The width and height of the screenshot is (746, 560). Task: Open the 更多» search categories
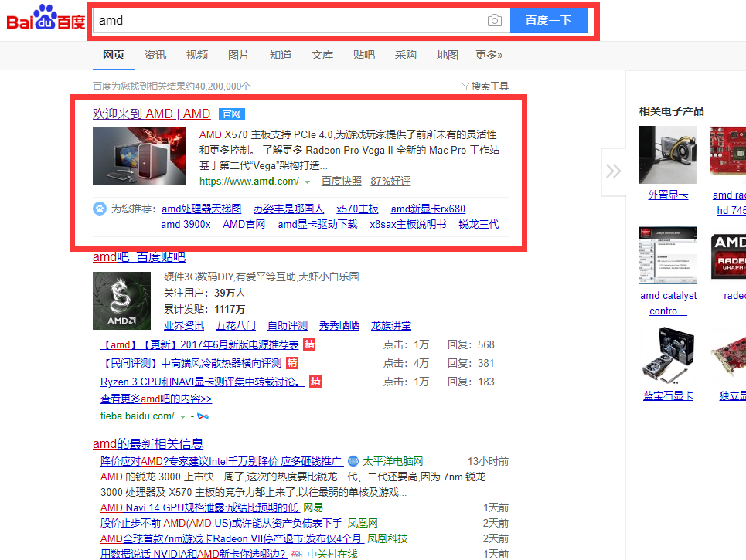(489, 55)
